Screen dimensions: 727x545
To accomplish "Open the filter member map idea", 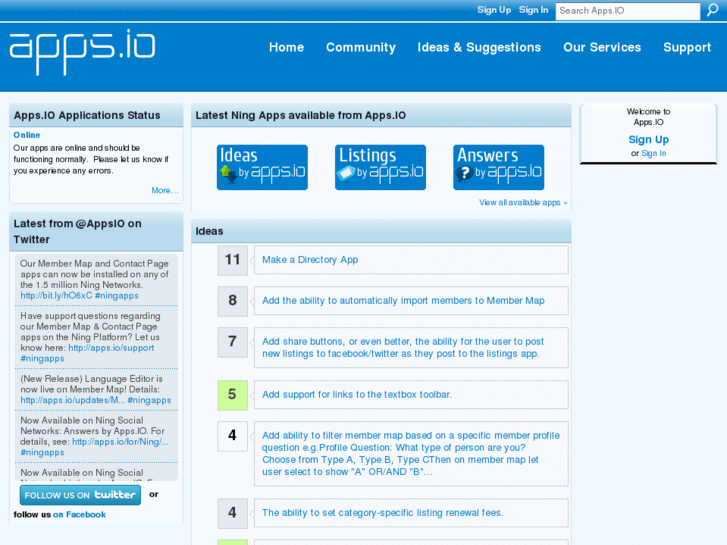I will click(410, 454).
